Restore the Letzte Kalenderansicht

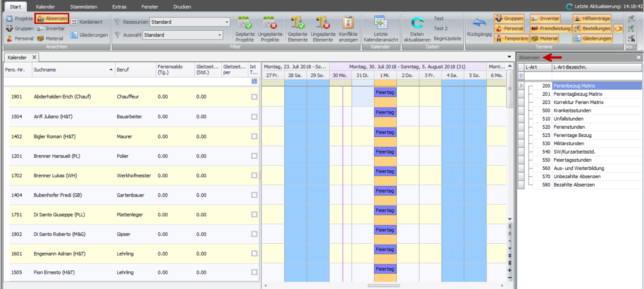381,29
